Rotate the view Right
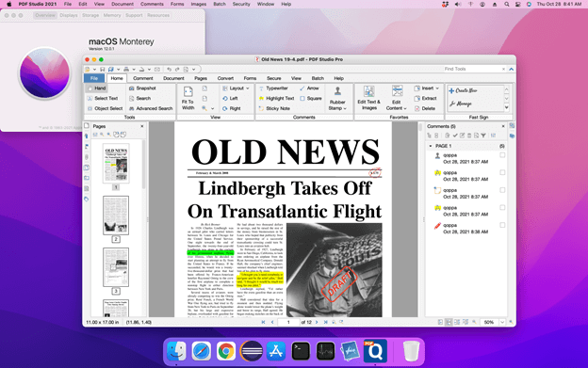The width and height of the screenshot is (588, 368). pyautogui.click(x=231, y=108)
